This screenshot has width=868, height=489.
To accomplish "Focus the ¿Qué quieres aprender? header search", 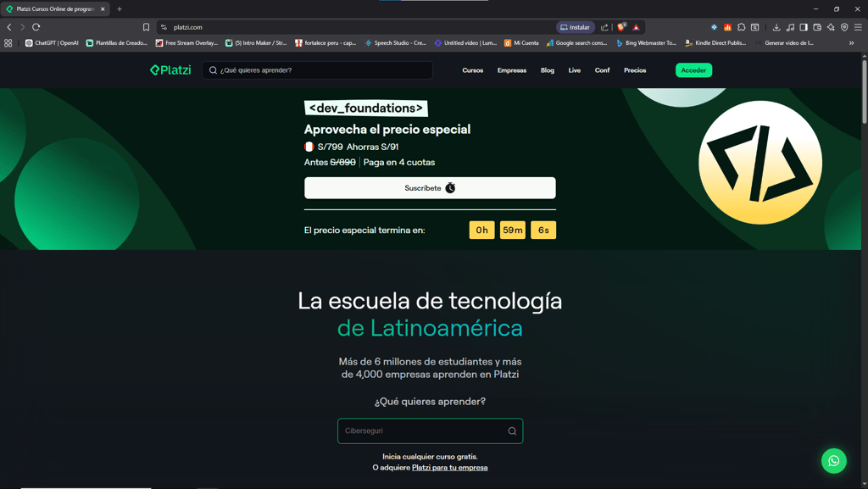I will tap(317, 70).
